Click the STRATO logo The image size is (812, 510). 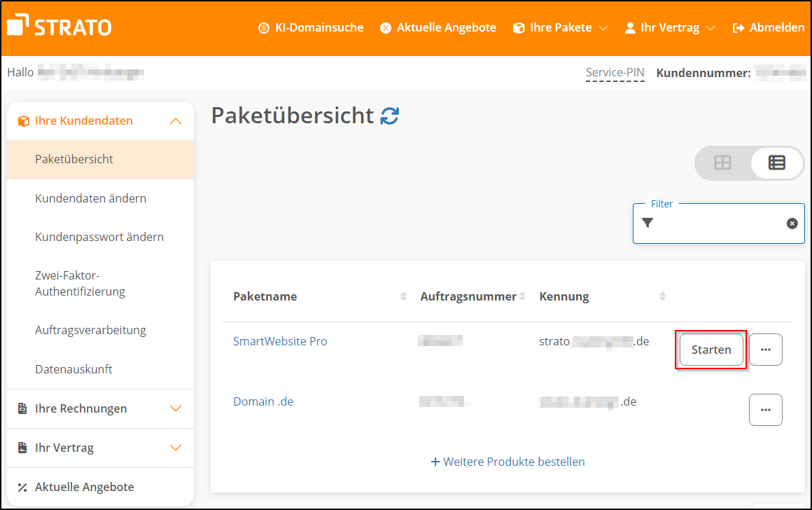59,26
